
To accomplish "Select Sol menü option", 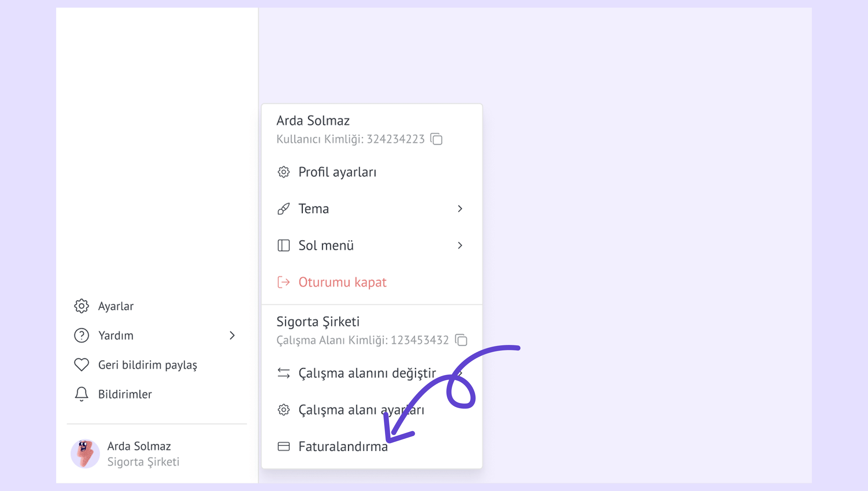I will [x=326, y=246].
